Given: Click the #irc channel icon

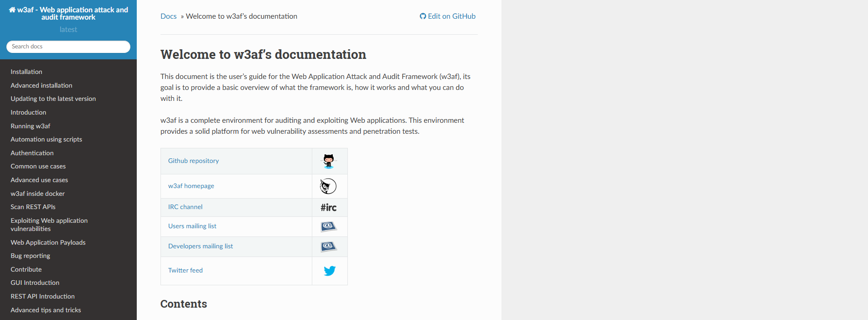Looking at the screenshot, I should pyautogui.click(x=328, y=208).
